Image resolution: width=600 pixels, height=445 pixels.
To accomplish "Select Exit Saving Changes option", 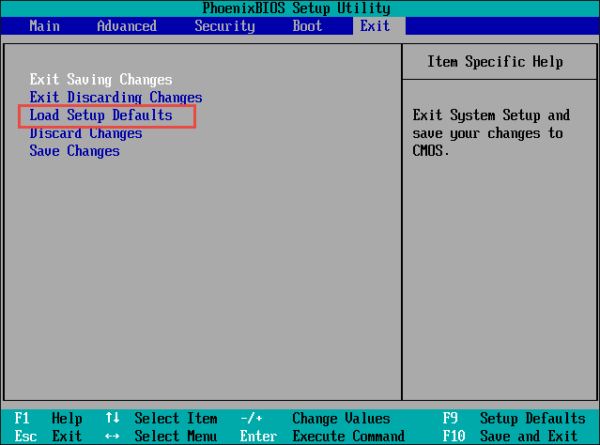I will 101,79.
